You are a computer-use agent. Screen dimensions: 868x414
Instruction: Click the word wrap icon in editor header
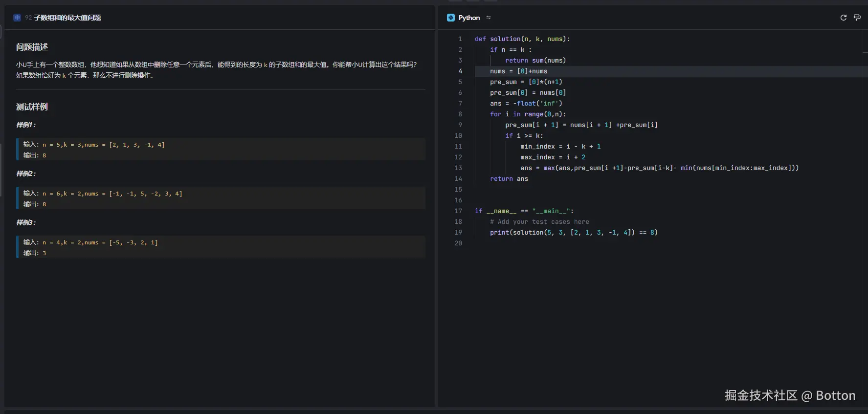pyautogui.click(x=857, y=18)
